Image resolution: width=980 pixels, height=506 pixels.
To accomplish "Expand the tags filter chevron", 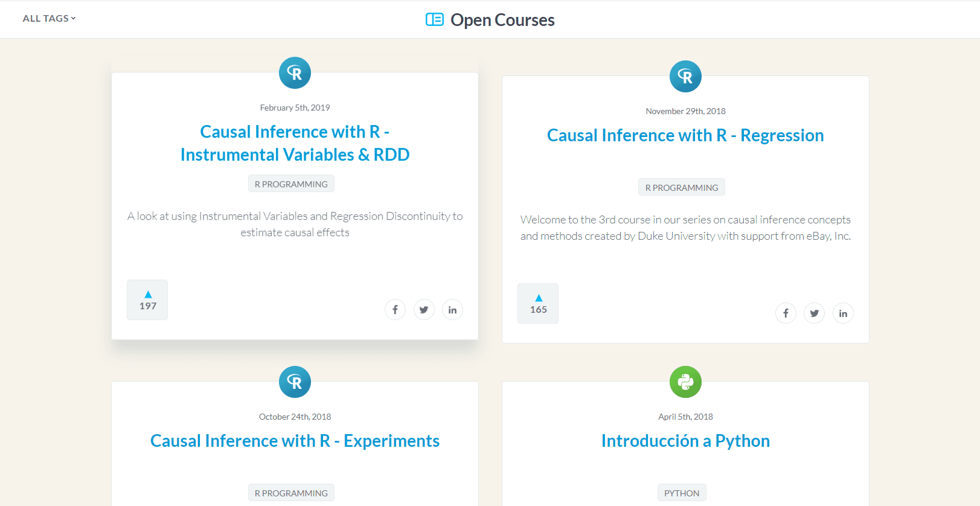I will (x=73, y=18).
